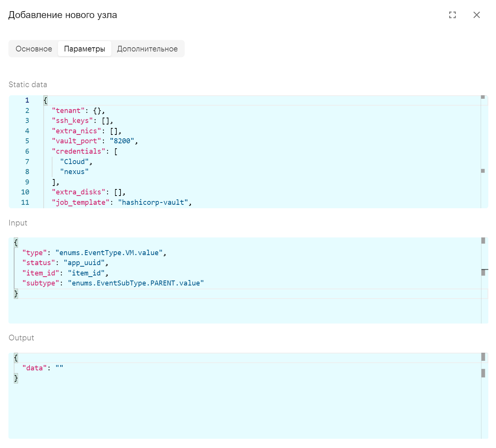Open the Дополнительное tab
The image size is (496, 448).
[147, 49]
